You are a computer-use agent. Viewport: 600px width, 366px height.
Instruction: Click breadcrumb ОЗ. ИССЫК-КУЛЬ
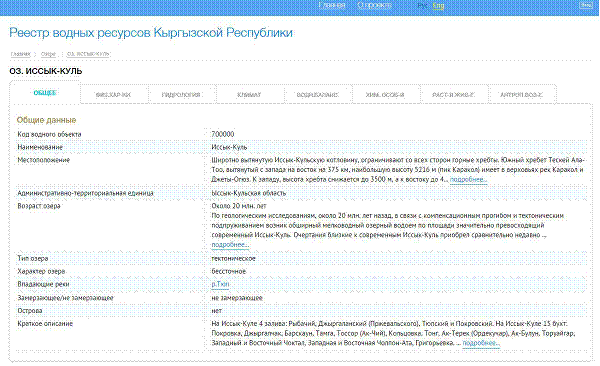88,54
